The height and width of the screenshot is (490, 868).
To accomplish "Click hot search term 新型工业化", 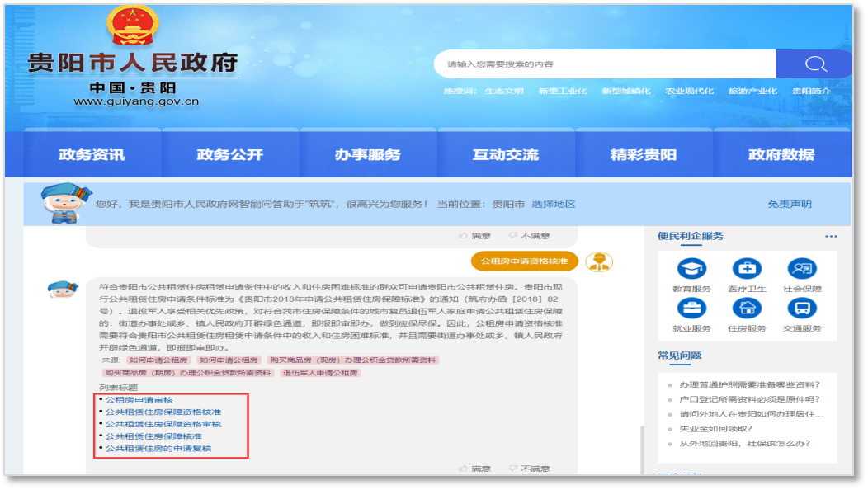I will pyautogui.click(x=563, y=91).
